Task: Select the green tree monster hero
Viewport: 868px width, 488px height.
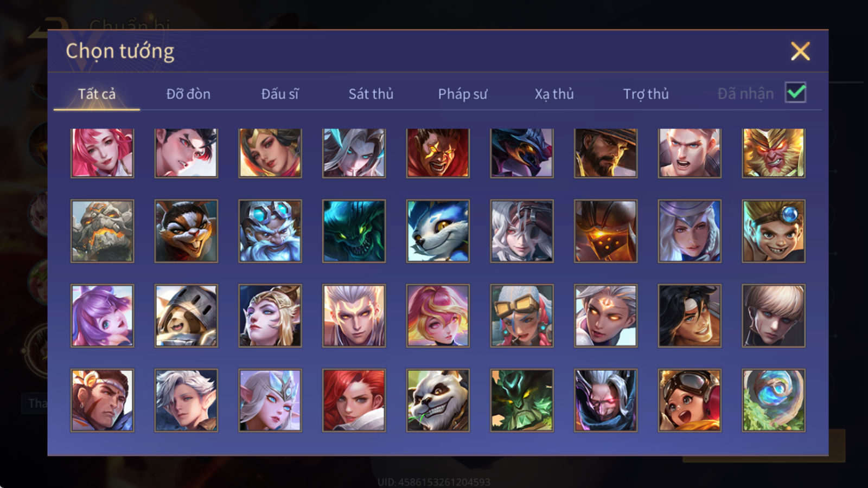Action: pyautogui.click(x=522, y=400)
